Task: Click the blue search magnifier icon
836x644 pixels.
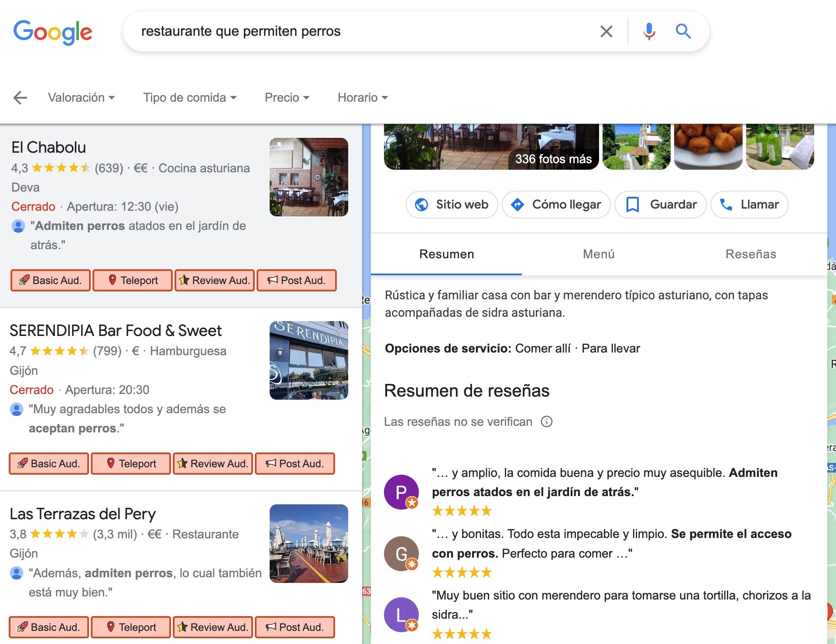Action: 683,31
